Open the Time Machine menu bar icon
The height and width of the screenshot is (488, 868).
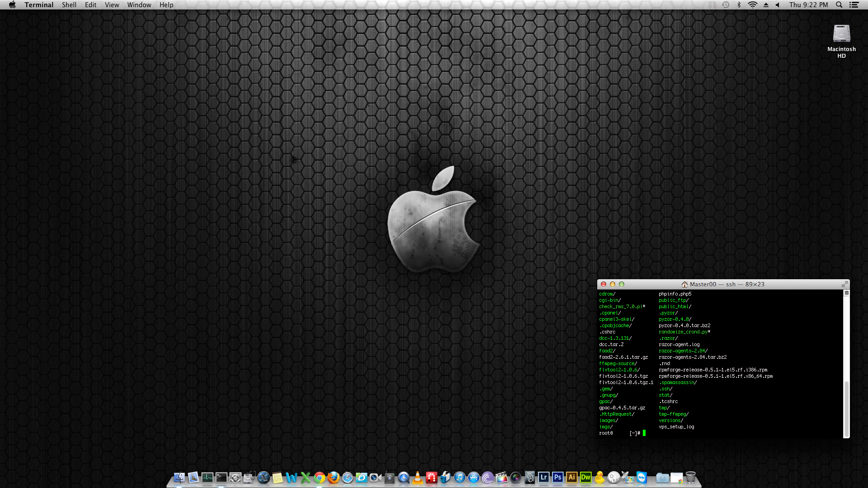pos(726,5)
